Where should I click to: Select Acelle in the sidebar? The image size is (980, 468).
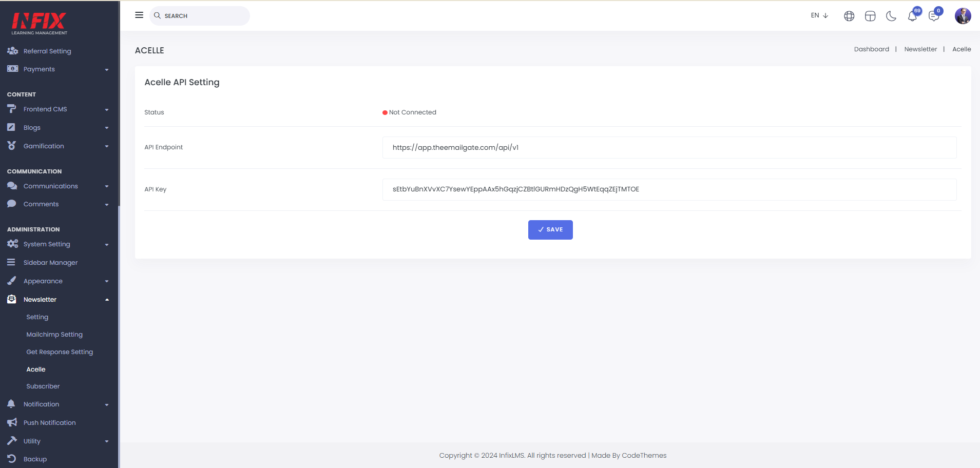pos(36,369)
